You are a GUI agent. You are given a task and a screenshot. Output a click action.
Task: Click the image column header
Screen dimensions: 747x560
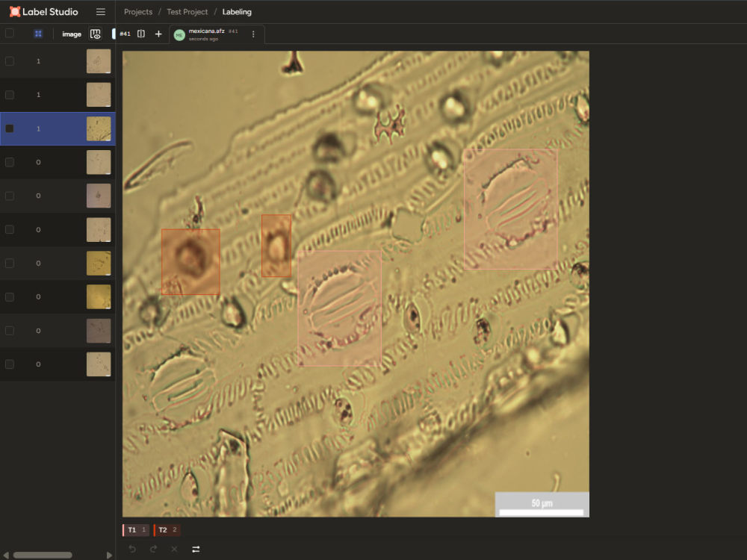[72, 34]
